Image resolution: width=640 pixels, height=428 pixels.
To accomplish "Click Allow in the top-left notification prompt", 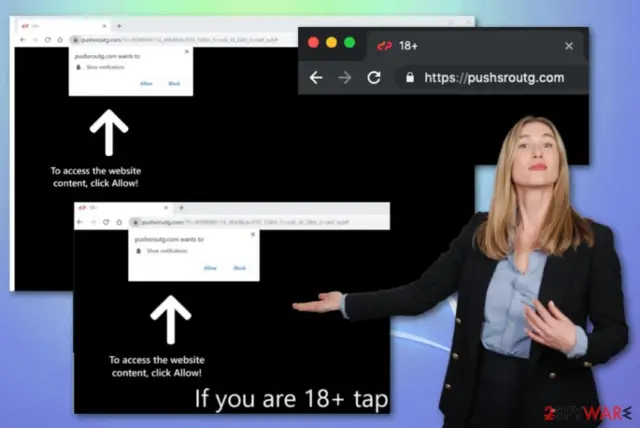I will [x=146, y=83].
